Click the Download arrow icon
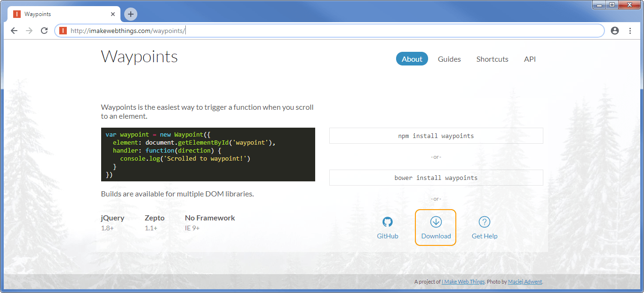 pyautogui.click(x=436, y=222)
